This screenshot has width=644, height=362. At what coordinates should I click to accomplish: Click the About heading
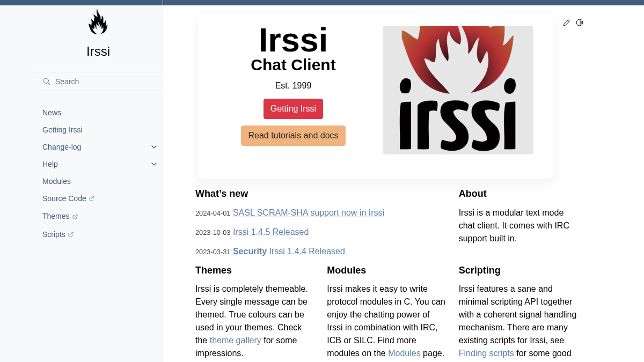pyautogui.click(x=473, y=194)
